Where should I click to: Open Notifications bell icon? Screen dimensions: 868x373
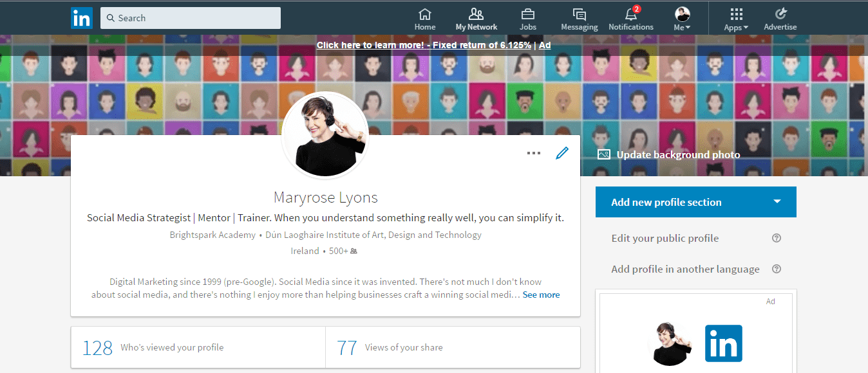(x=631, y=14)
